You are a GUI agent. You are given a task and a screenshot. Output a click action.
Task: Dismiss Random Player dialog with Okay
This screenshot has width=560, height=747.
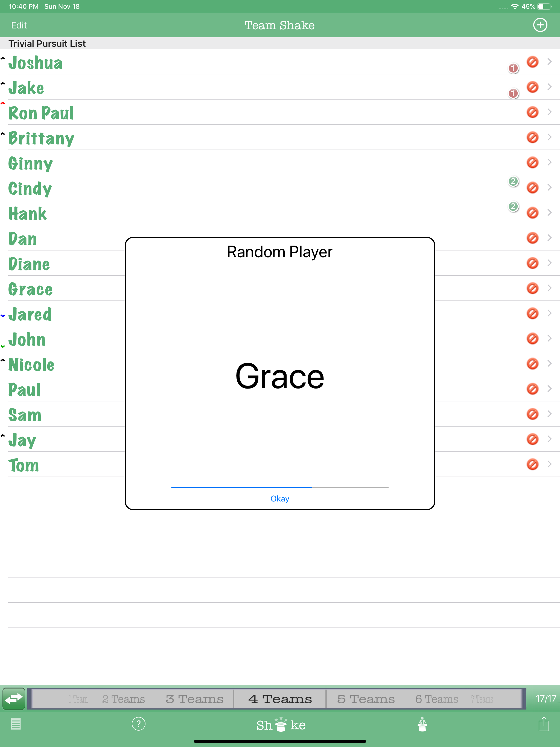coord(280,498)
